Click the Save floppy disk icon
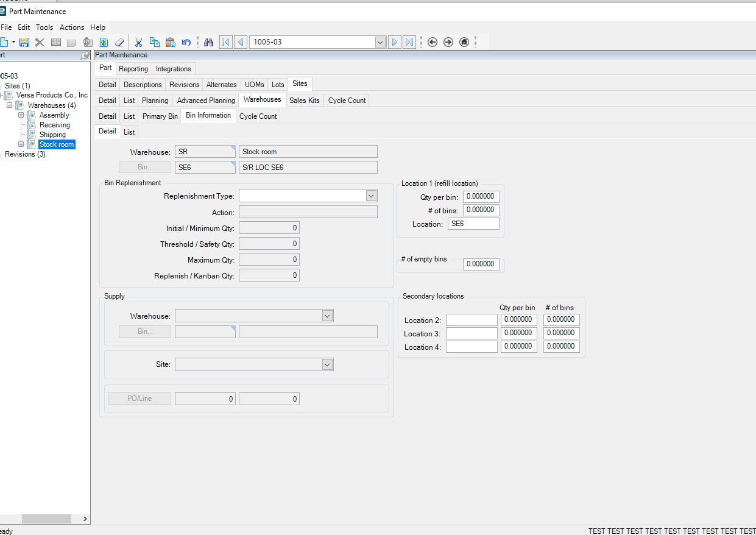This screenshot has height=535, width=756. click(24, 42)
